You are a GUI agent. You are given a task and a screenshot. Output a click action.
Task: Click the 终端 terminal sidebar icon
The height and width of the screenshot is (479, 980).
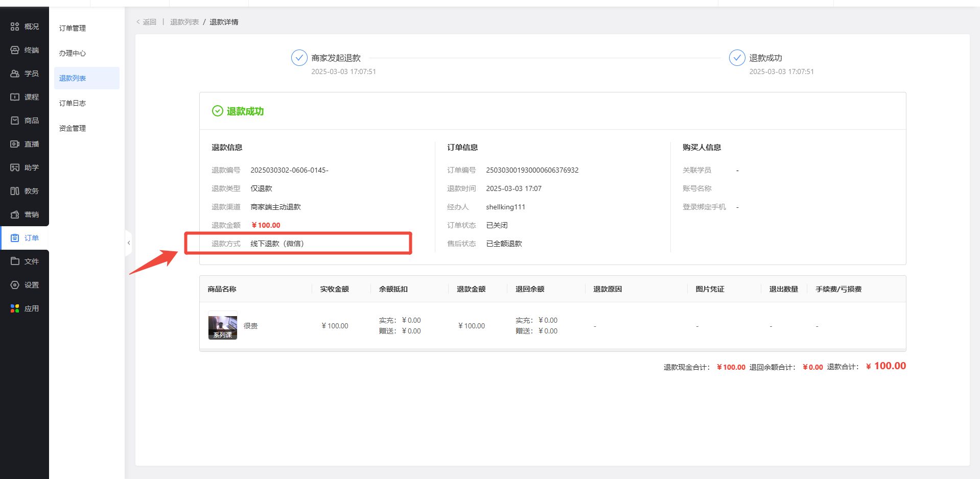coord(15,50)
